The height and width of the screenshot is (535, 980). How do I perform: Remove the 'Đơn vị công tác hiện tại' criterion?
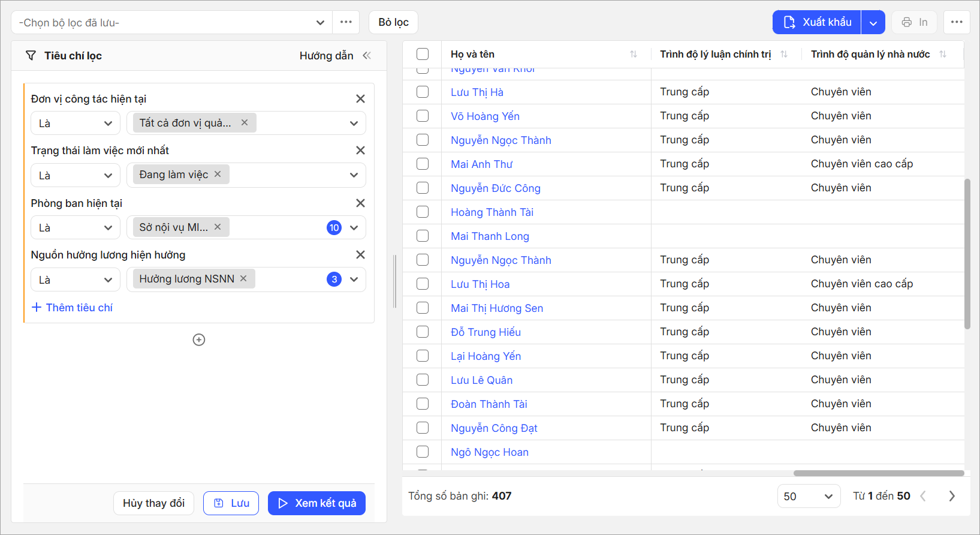360,99
